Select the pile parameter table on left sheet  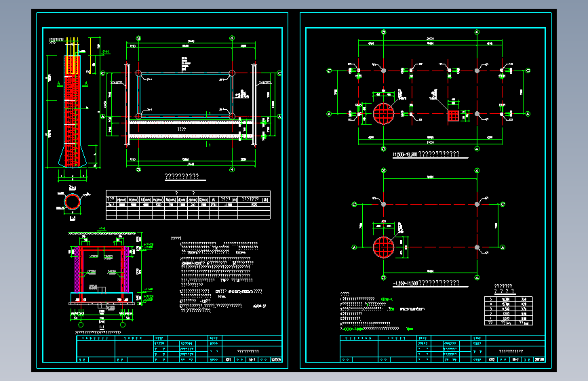point(189,205)
